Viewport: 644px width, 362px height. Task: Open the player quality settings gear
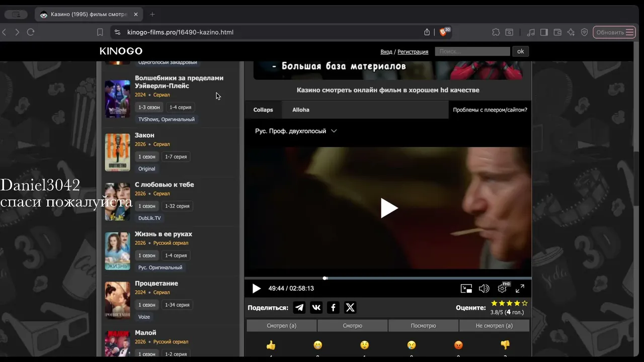coord(502,289)
